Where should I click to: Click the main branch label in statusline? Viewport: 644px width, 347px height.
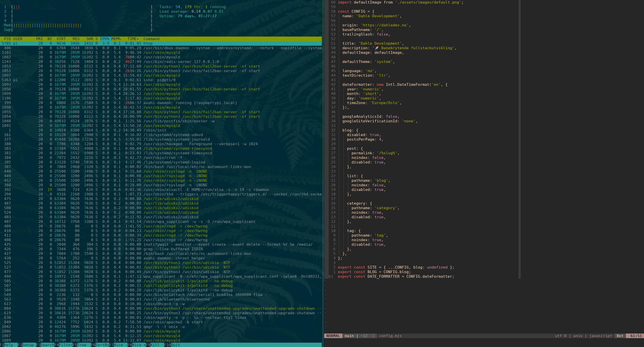click(x=349, y=336)
